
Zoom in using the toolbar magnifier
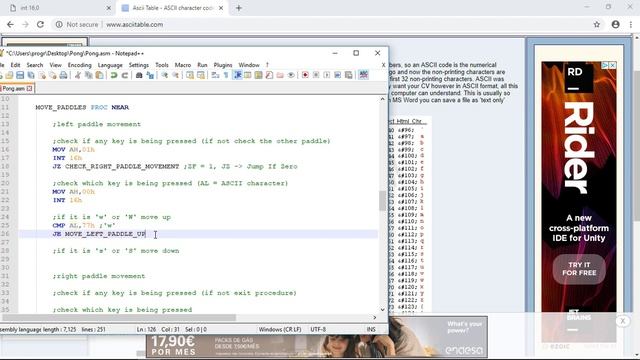[x=164, y=75]
